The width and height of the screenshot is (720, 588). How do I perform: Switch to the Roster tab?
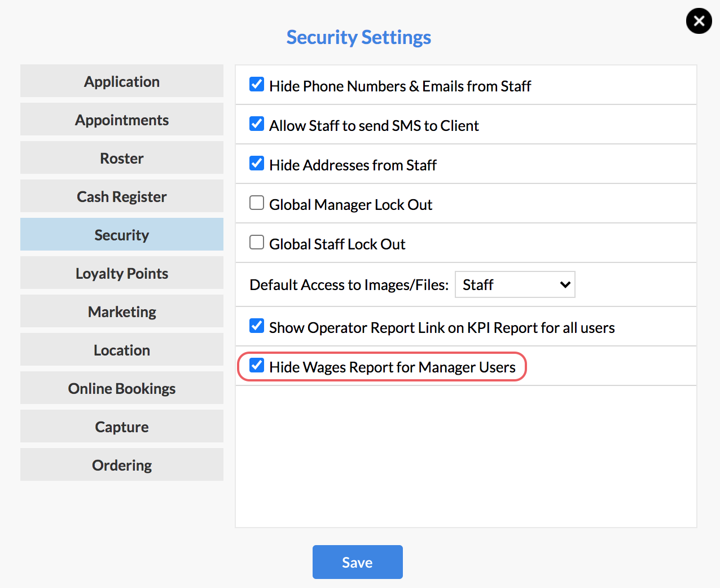pos(122,158)
